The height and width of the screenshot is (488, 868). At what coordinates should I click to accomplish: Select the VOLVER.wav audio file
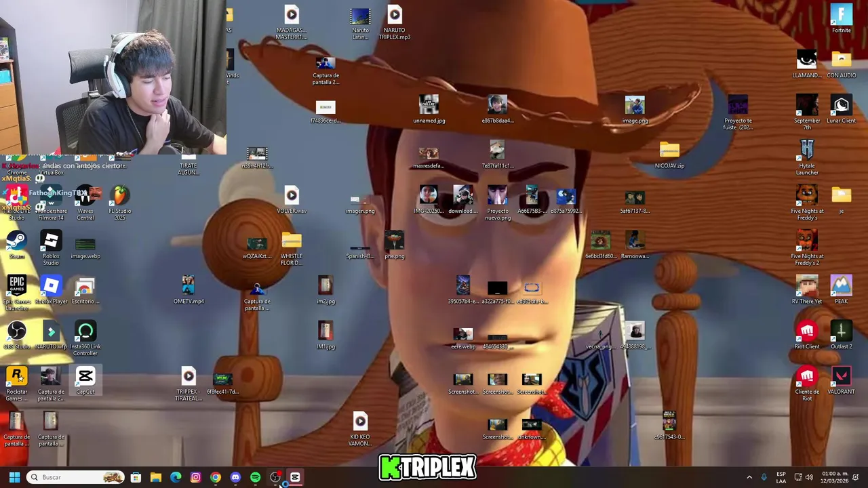[x=292, y=200]
